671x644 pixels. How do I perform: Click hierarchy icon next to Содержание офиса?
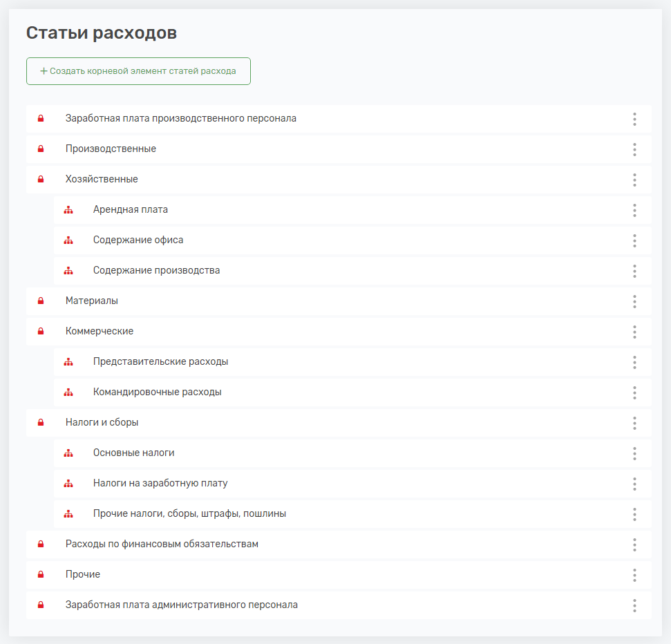pos(68,240)
